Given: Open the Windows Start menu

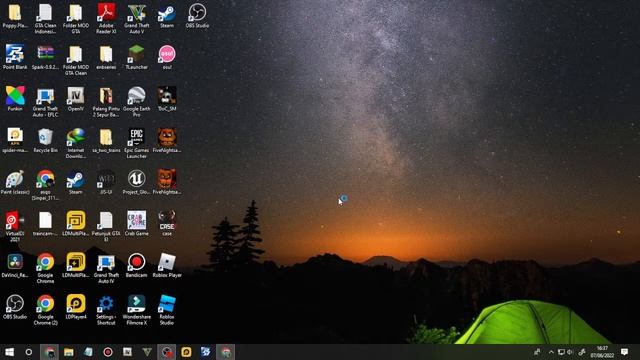Looking at the screenshot, I should [9, 352].
